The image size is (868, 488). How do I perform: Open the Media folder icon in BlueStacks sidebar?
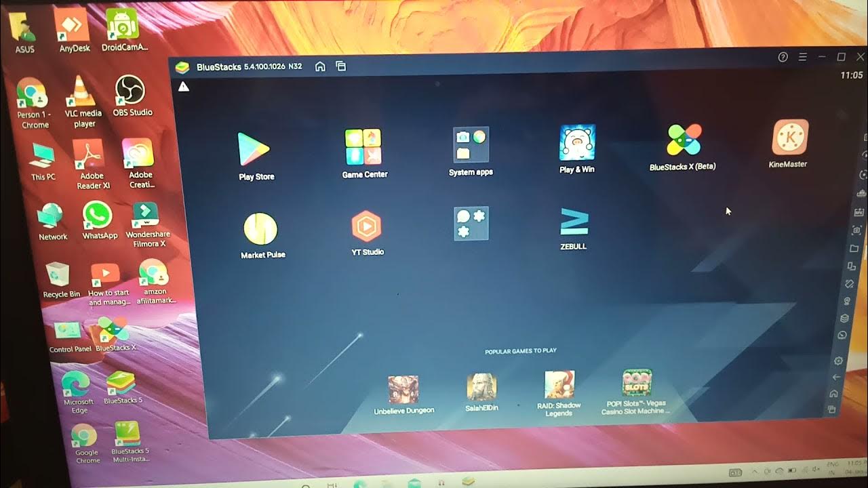point(854,248)
